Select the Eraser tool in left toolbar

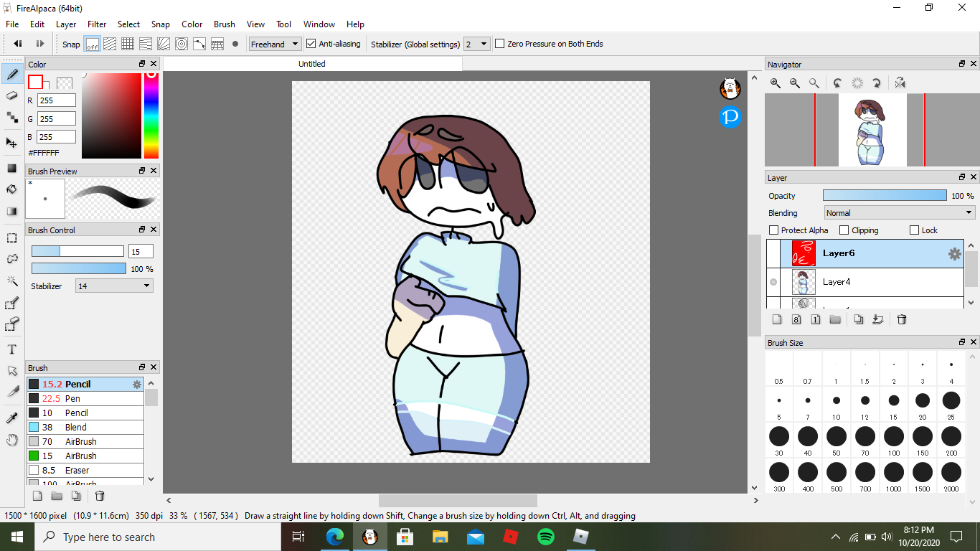pos(12,95)
